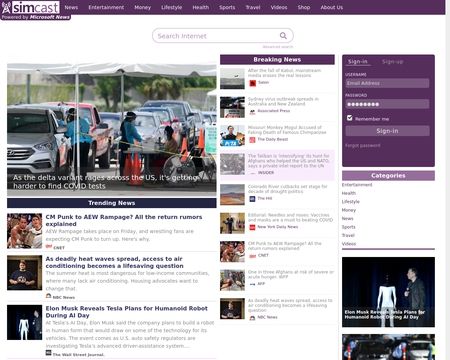Viewport: 450px width, 360px height.
Task: Focus the Email Address username field
Action: click(x=387, y=83)
